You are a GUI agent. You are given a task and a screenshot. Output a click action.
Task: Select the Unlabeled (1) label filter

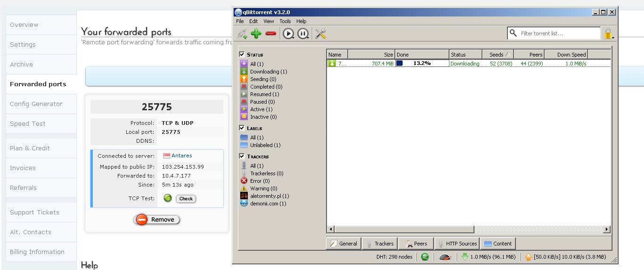(265, 145)
